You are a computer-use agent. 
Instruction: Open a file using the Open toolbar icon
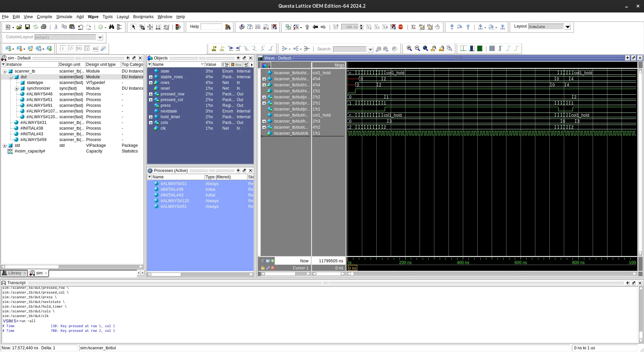pos(19,27)
